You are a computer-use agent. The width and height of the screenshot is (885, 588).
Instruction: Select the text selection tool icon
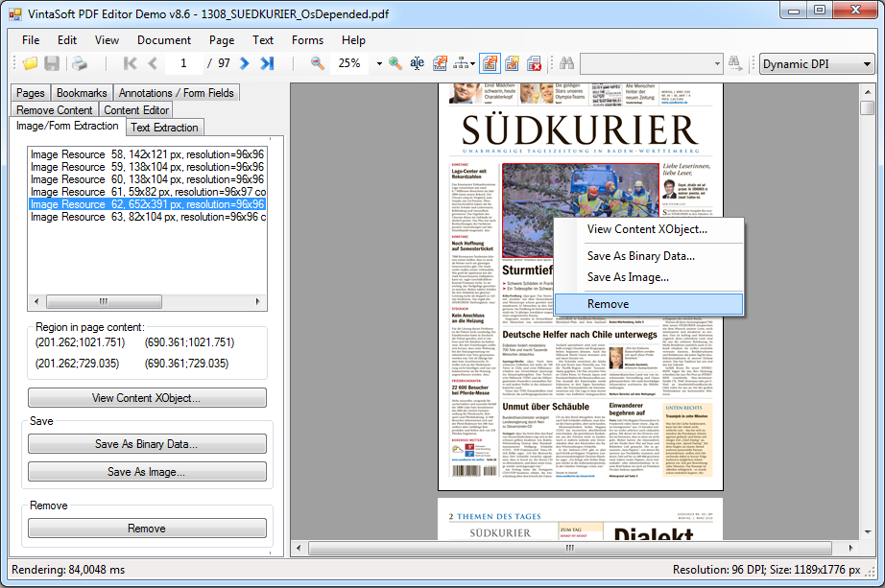(418, 63)
